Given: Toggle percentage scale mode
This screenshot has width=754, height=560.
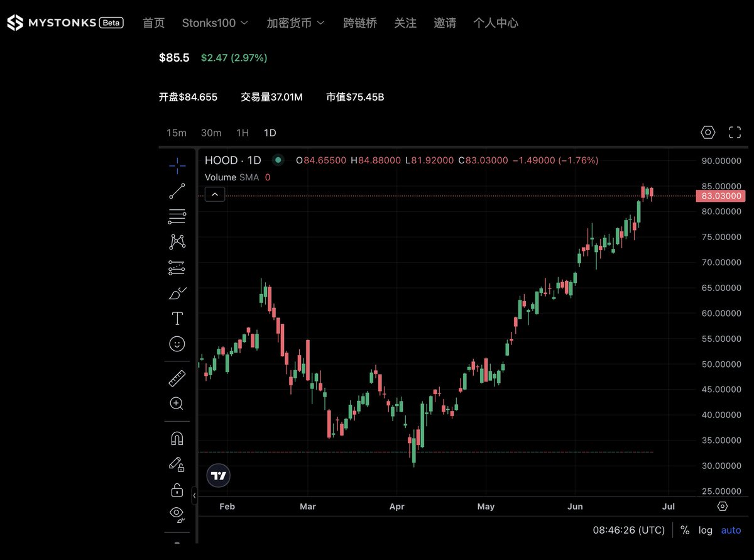Looking at the screenshot, I should click(x=685, y=530).
